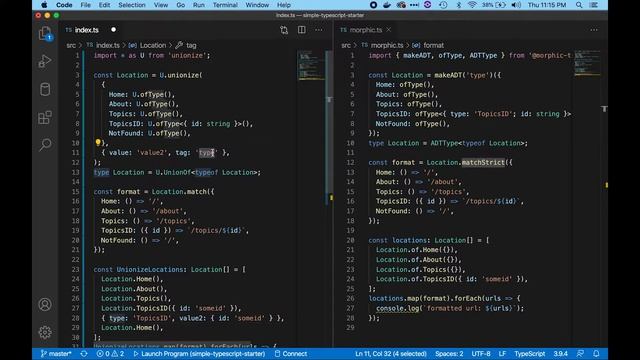Click the index.ts vertical scrollbar
The width and height of the screenshot is (640, 360).
coord(329,122)
